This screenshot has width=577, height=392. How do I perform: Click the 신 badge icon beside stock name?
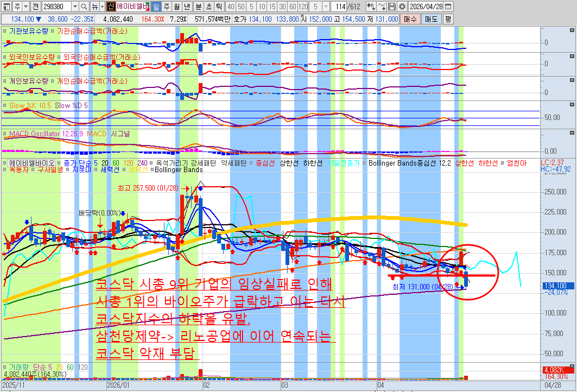(111, 7)
